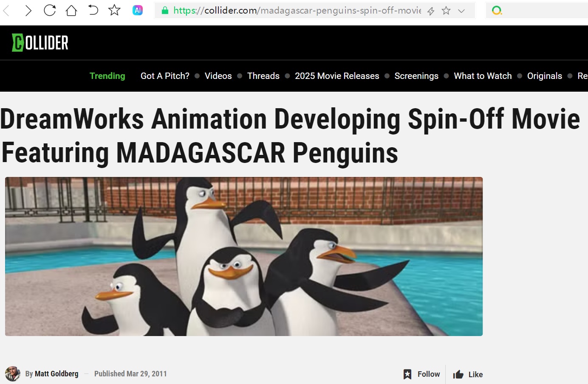This screenshot has height=384, width=588.
Task: Open the browser home page icon
Action: pyautogui.click(x=71, y=10)
